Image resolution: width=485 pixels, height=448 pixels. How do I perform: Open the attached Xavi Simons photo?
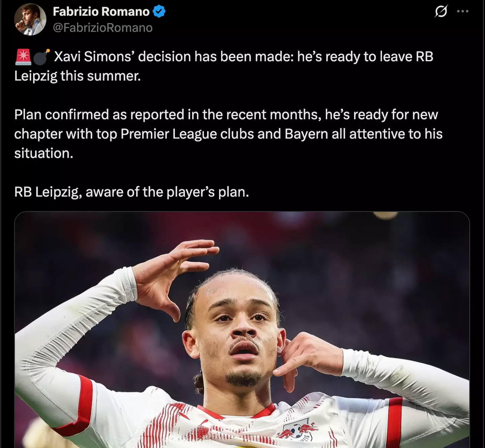coord(242,329)
